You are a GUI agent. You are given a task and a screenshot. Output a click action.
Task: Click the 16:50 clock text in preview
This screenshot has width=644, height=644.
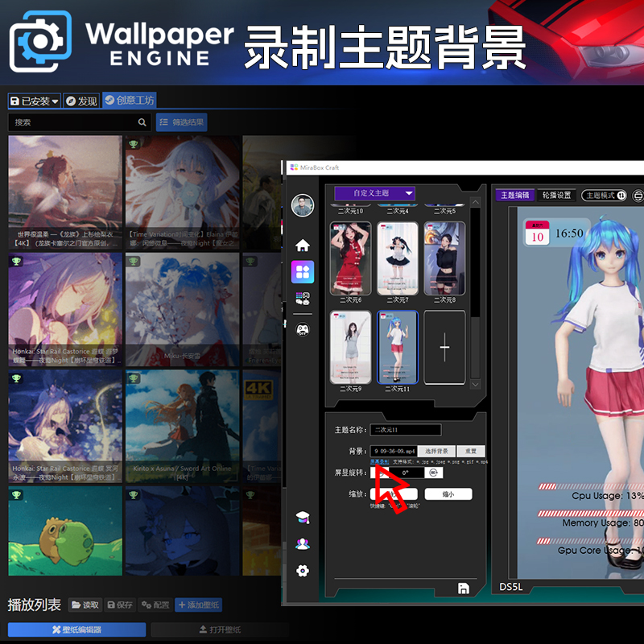569,233
